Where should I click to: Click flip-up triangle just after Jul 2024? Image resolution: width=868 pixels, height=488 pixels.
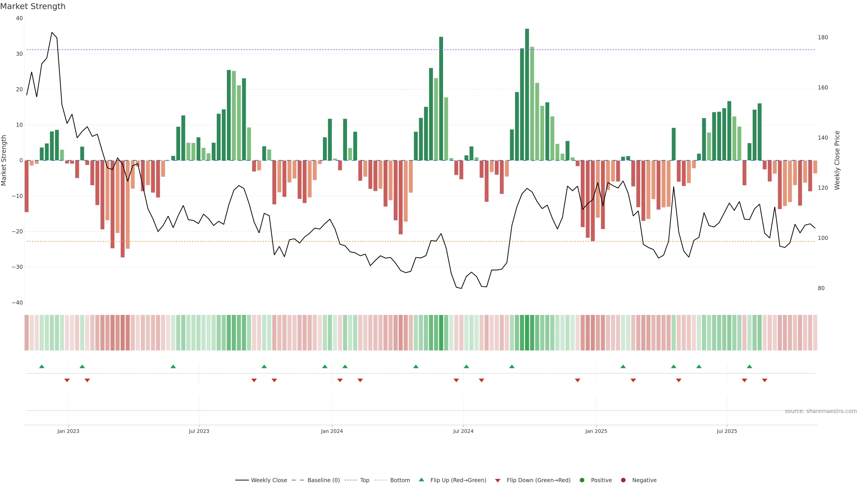pyautogui.click(x=466, y=366)
